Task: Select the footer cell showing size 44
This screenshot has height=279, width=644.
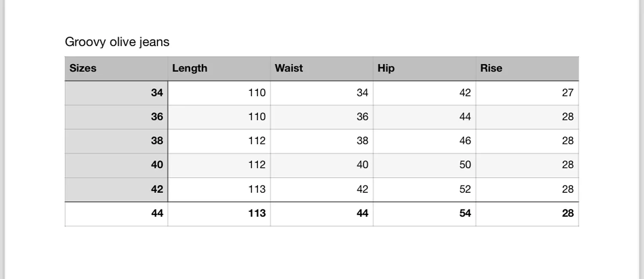Action: point(116,214)
